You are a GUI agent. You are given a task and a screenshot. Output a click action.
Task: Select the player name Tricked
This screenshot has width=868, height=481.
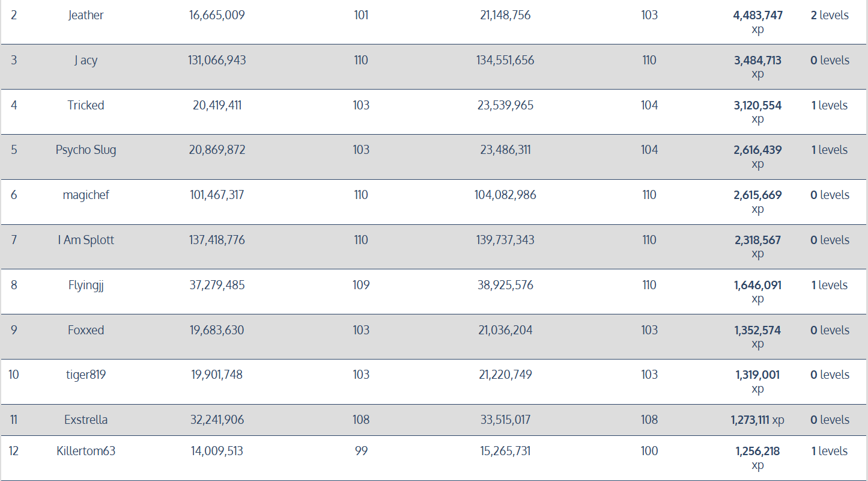point(86,106)
